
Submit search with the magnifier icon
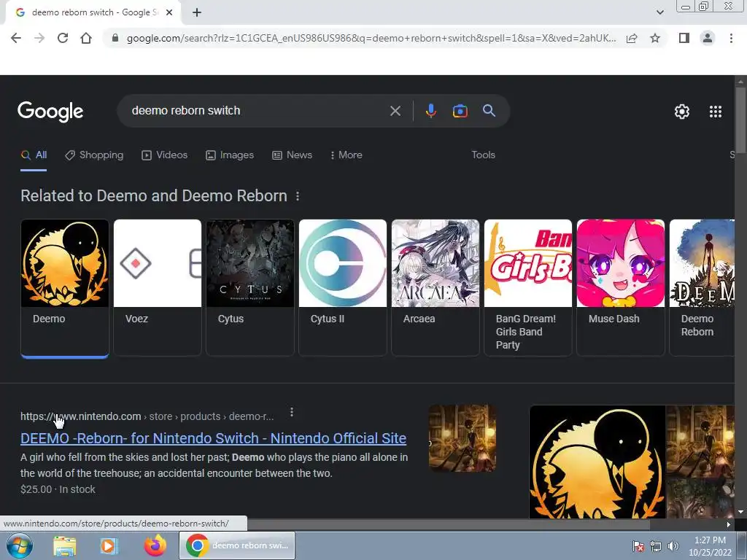click(x=489, y=111)
